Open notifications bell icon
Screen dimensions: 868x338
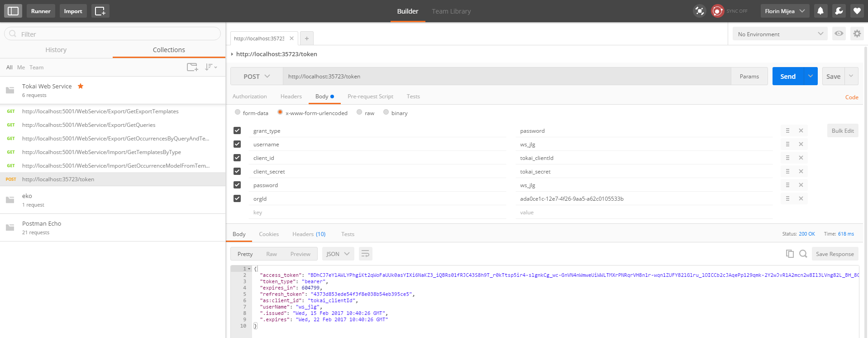click(x=820, y=11)
